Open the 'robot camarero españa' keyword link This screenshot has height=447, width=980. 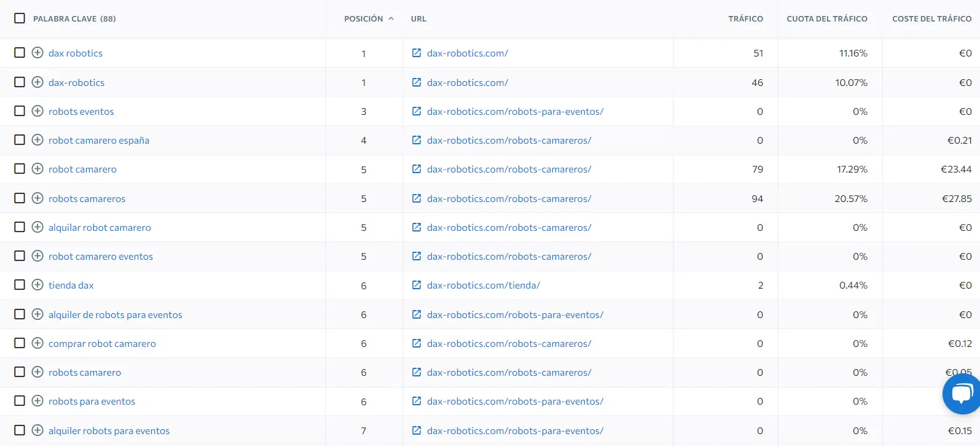tap(99, 141)
